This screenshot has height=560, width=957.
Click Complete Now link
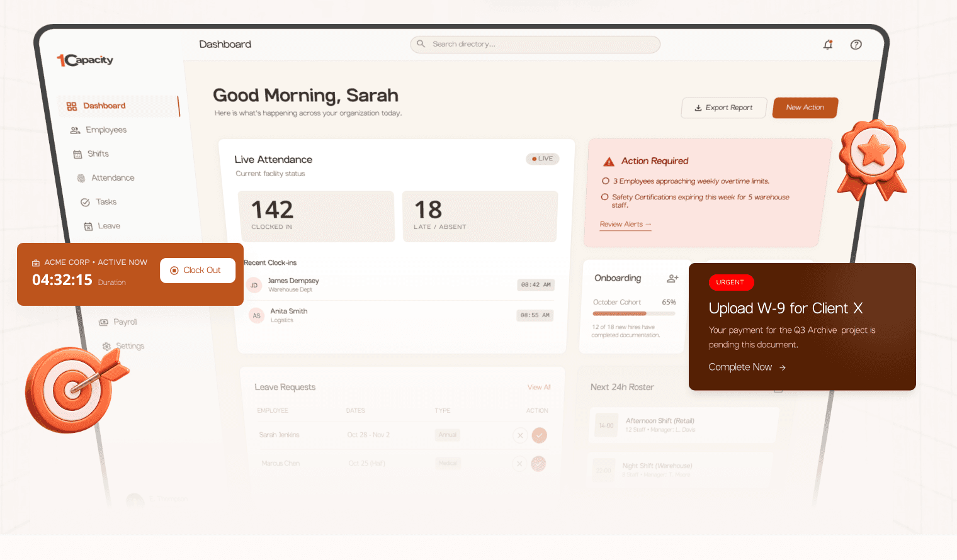[x=747, y=367]
